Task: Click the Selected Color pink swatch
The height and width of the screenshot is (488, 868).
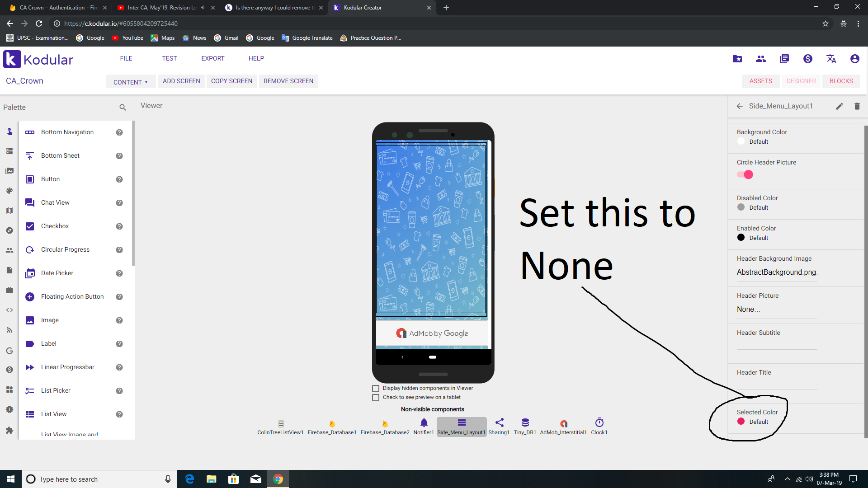Action: point(741,422)
